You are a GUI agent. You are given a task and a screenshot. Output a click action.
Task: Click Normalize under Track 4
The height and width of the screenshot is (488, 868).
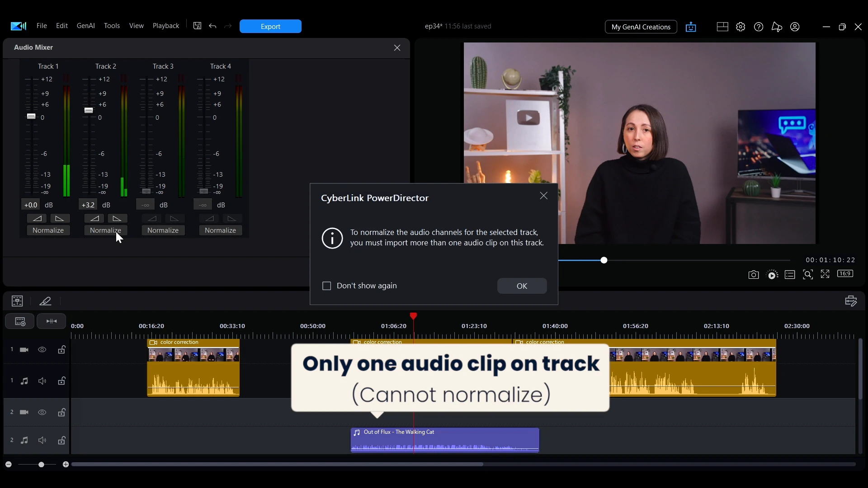click(x=221, y=230)
